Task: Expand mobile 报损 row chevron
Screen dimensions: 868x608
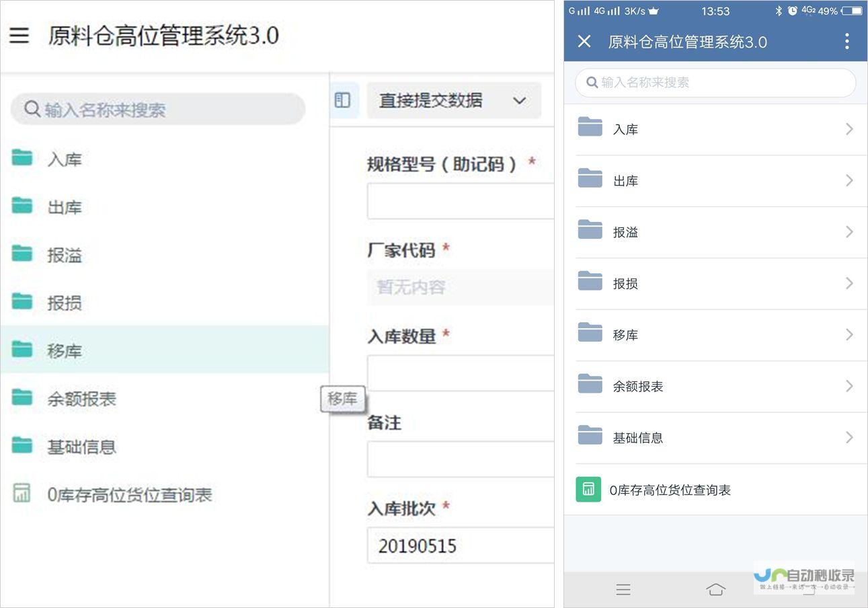Action: (849, 283)
